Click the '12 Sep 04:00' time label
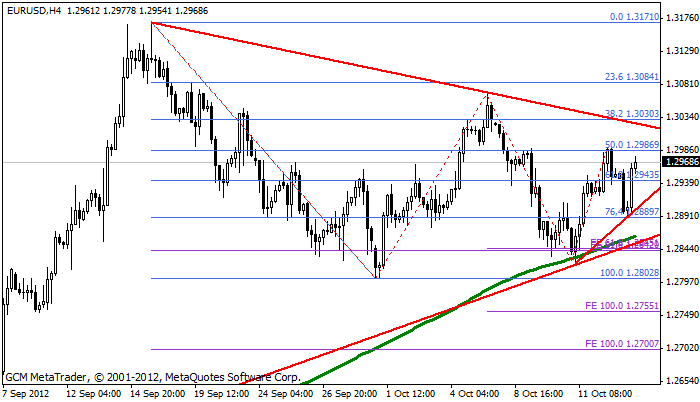The width and height of the screenshot is (700, 402). point(93,394)
